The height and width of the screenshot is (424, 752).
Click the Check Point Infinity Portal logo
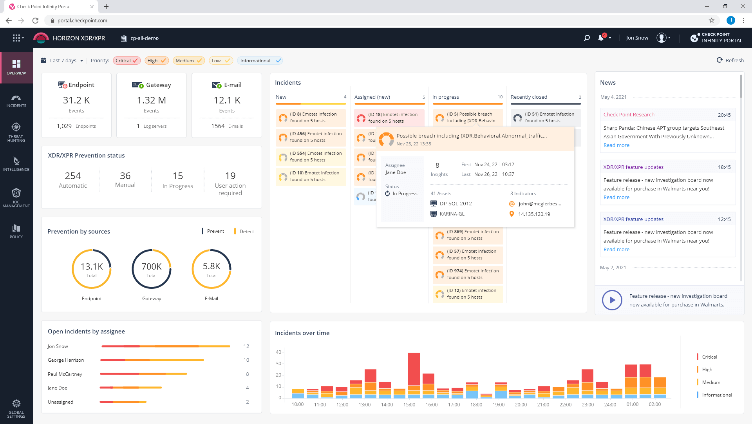[716, 38]
